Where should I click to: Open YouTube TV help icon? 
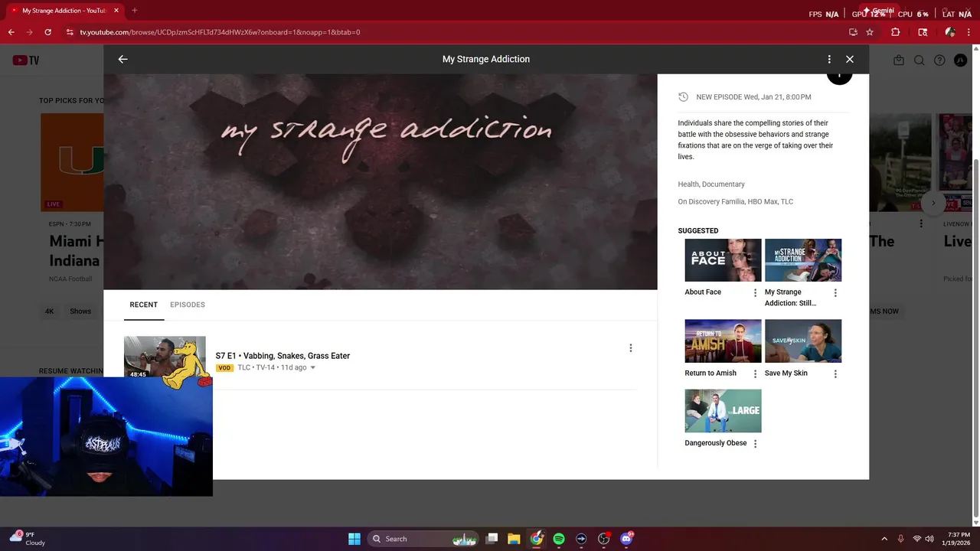pyautogui.click(x=939, y=60)
